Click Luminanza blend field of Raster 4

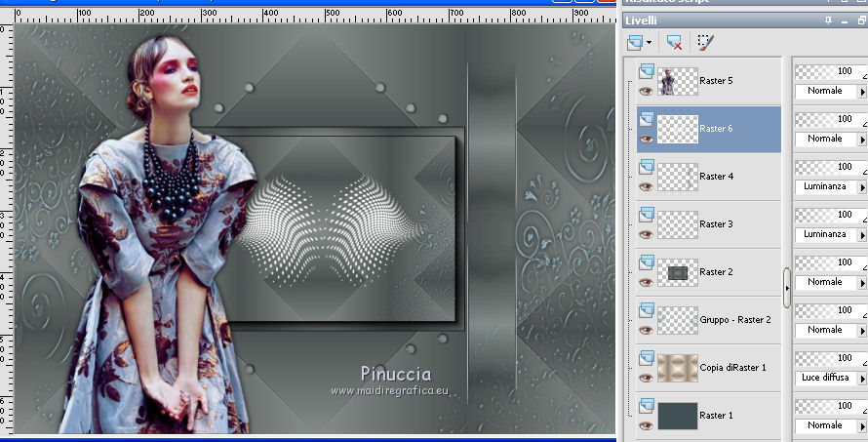(x=826, y=187)
